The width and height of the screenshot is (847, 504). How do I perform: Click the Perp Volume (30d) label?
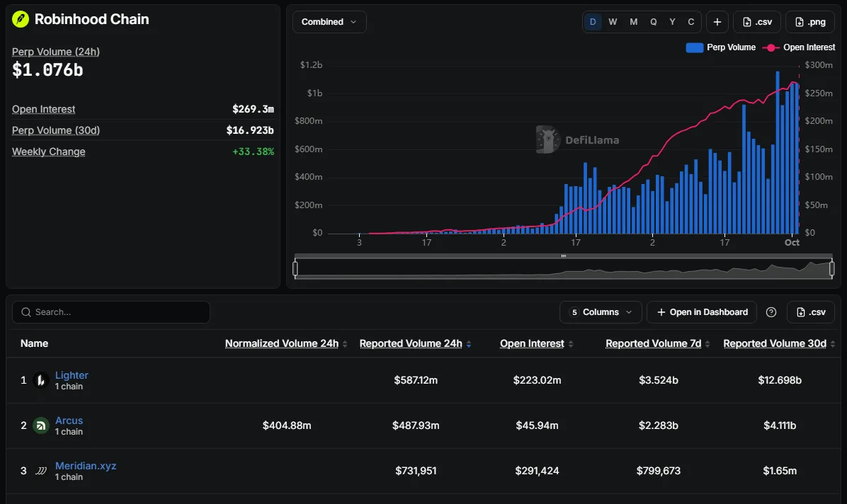coord(56,130)
